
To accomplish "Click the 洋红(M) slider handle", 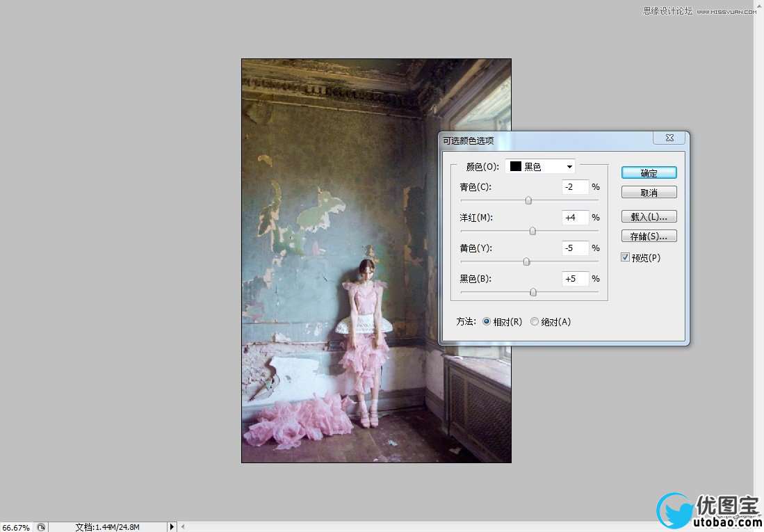I will click(533, 231).
